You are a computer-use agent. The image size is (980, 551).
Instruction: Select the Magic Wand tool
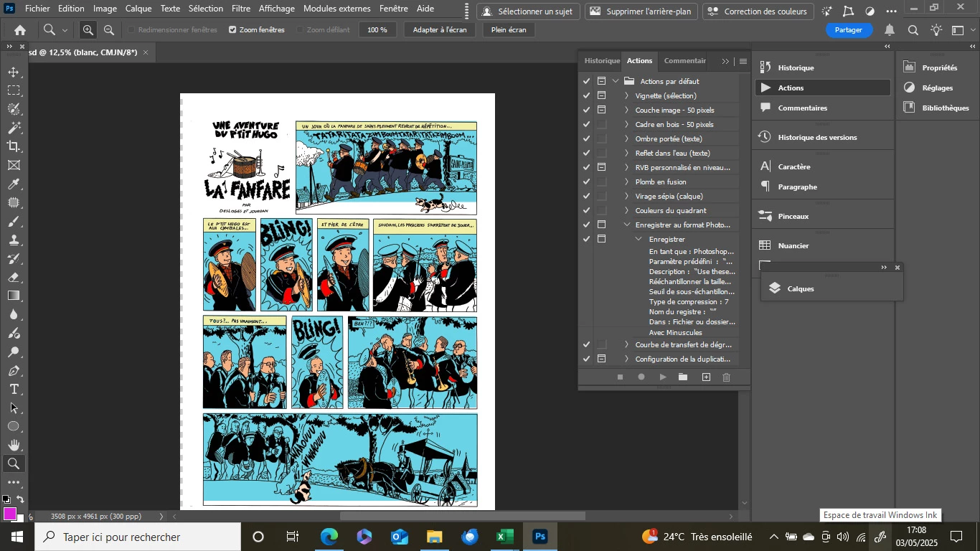tap(14, 128)
